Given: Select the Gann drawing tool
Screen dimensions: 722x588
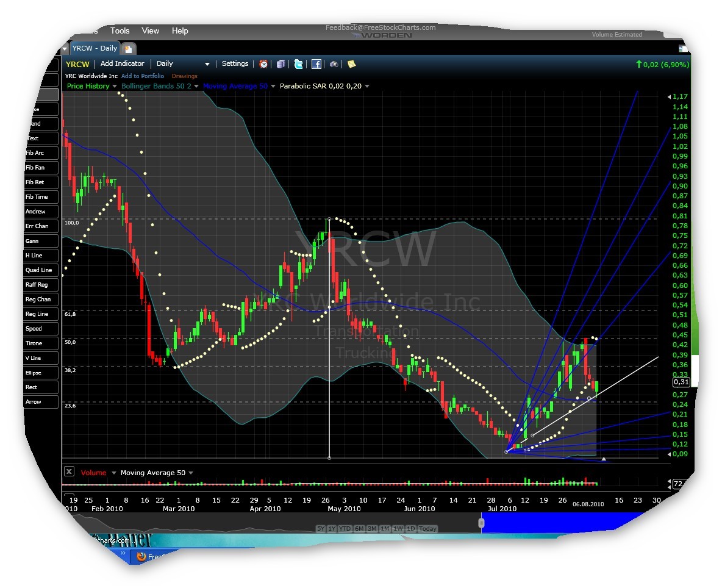Looking at the screenshot, I should 41,241.
